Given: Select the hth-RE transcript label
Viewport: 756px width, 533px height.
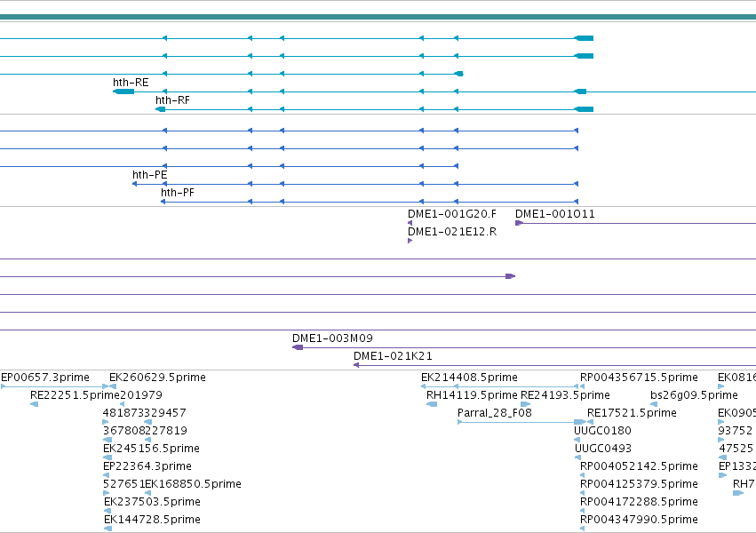Looking at the screenshot, I should 131,83.
